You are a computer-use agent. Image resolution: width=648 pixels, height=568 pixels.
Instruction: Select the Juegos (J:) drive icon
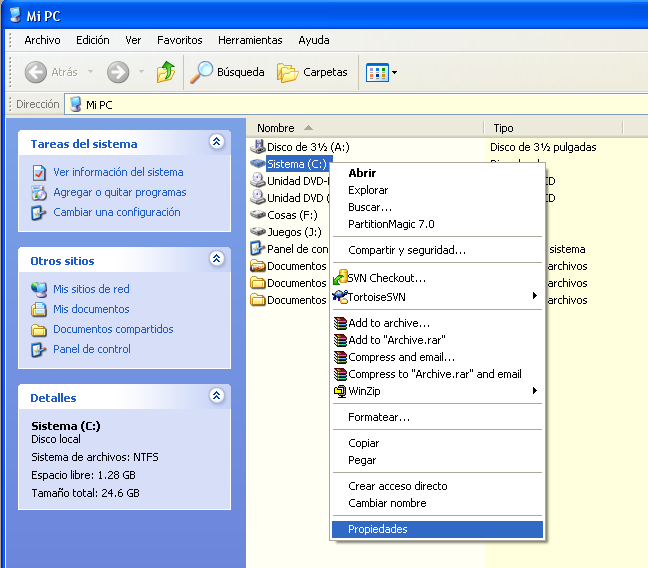pos(257,231)
